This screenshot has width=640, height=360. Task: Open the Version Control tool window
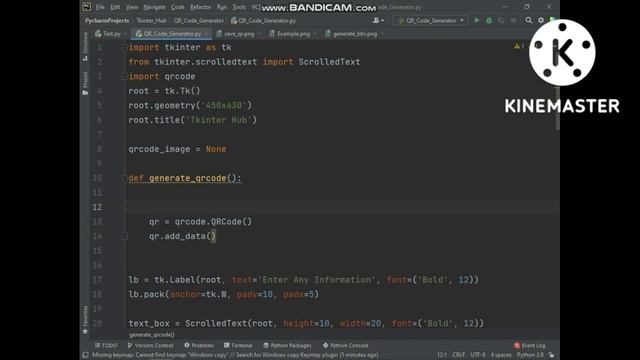(x=151, y=345)
